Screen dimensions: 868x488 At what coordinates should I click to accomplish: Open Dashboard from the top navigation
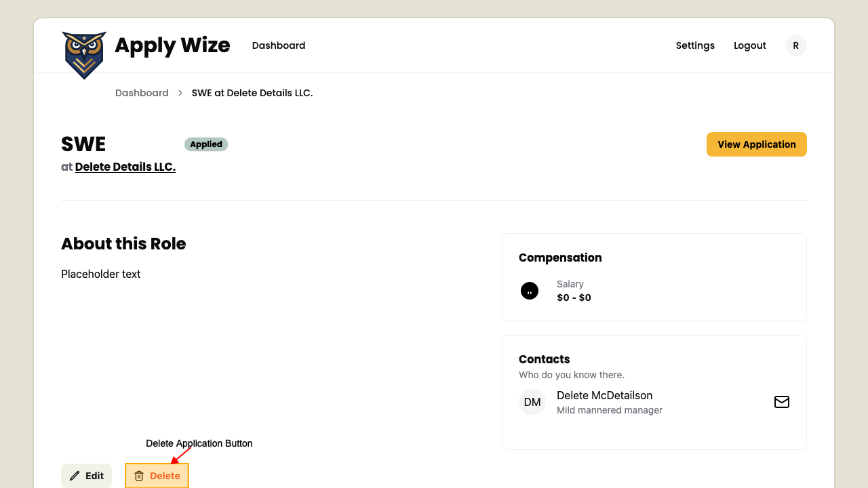click(278, 45)
